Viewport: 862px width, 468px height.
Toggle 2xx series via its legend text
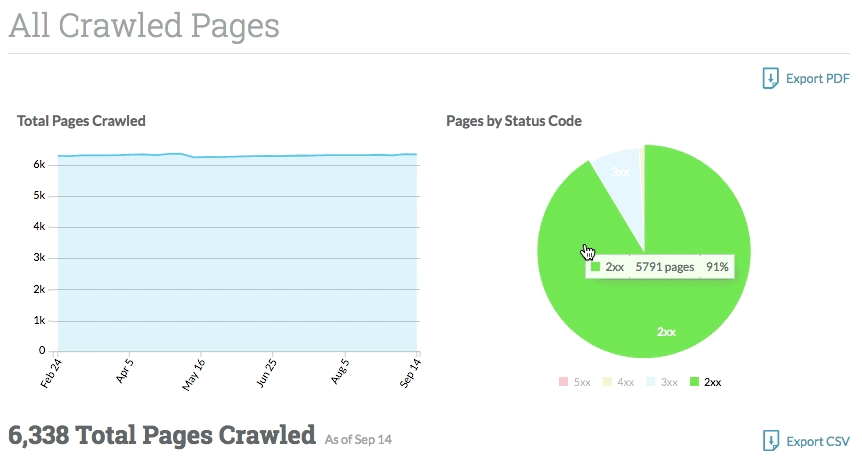click(713, 382)
